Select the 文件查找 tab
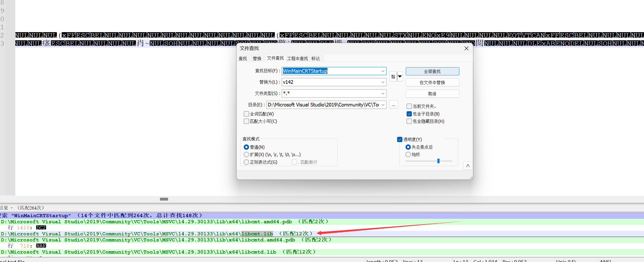644x262 pixels. [x=275, y=58]
